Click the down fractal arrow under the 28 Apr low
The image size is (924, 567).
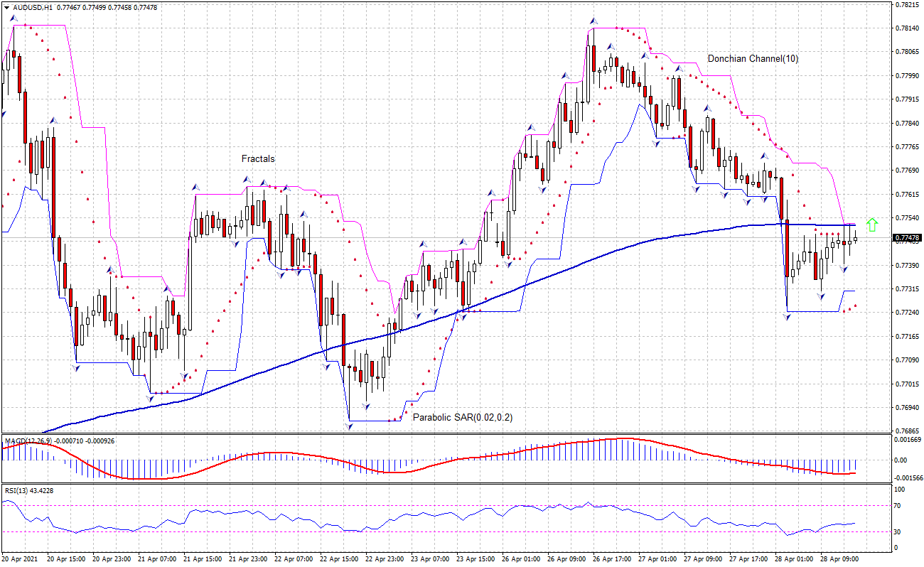coord(787,317)
